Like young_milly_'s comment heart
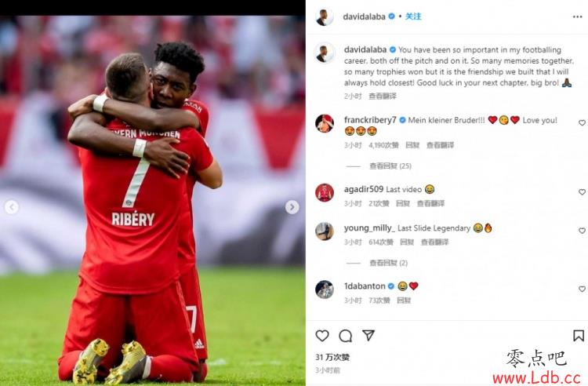This screenshot has height=386, width=588. 582,231
